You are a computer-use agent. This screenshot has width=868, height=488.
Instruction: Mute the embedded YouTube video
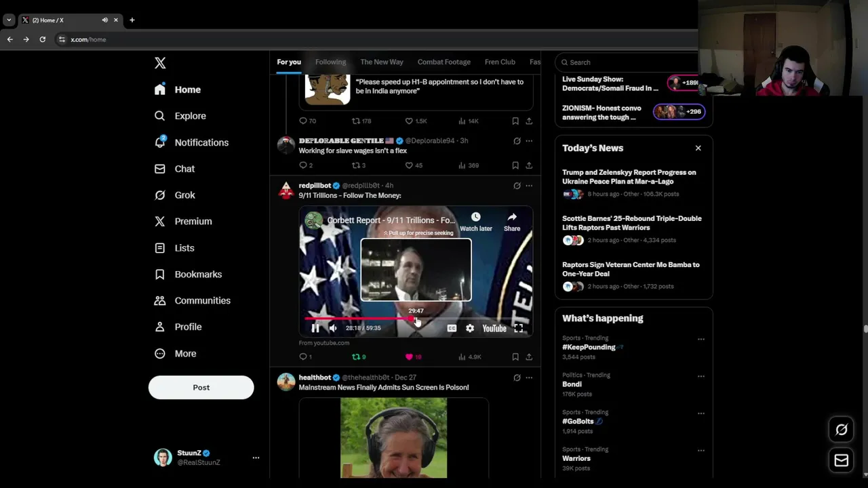[333, 328]
